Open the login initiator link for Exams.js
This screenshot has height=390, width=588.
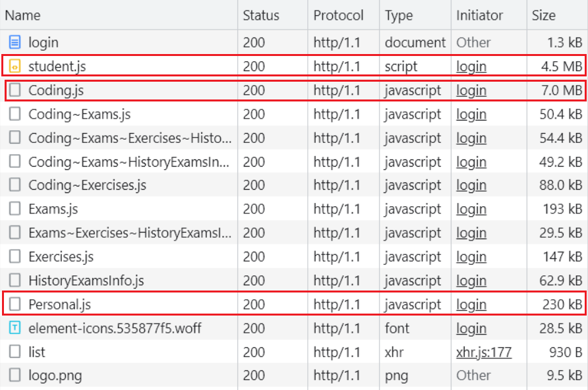coord(471,209)
